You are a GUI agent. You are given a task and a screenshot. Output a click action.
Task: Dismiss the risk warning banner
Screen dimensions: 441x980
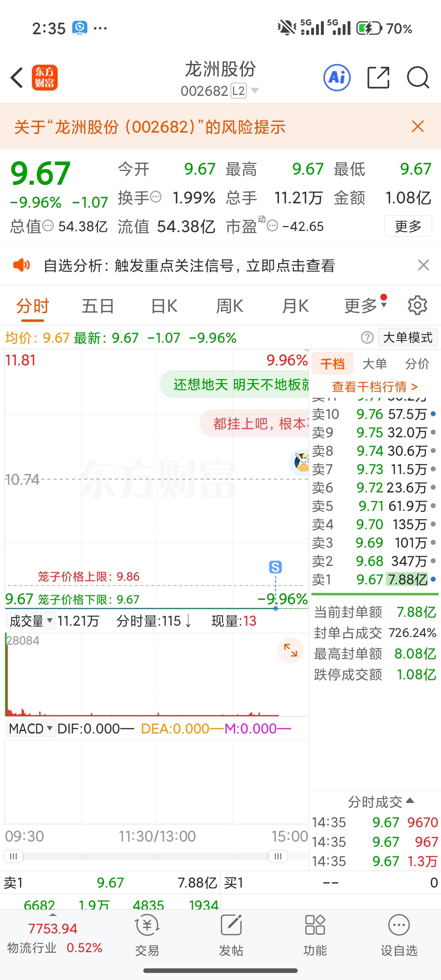coord(418,126)
